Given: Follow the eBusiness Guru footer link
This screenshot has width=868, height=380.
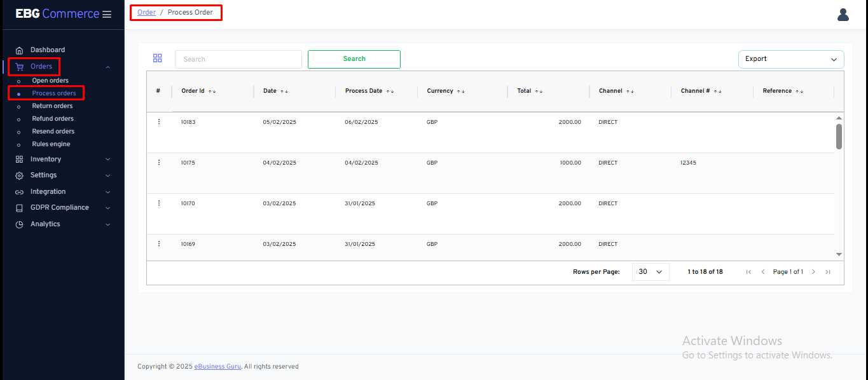Looking at the screenshot, I should (x=217, y=367).
